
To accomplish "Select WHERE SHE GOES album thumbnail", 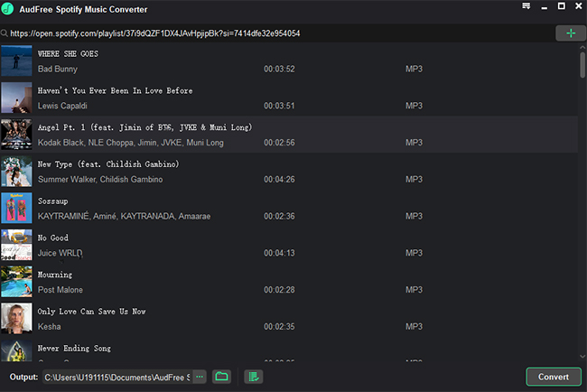I will (x=16, y=61).
